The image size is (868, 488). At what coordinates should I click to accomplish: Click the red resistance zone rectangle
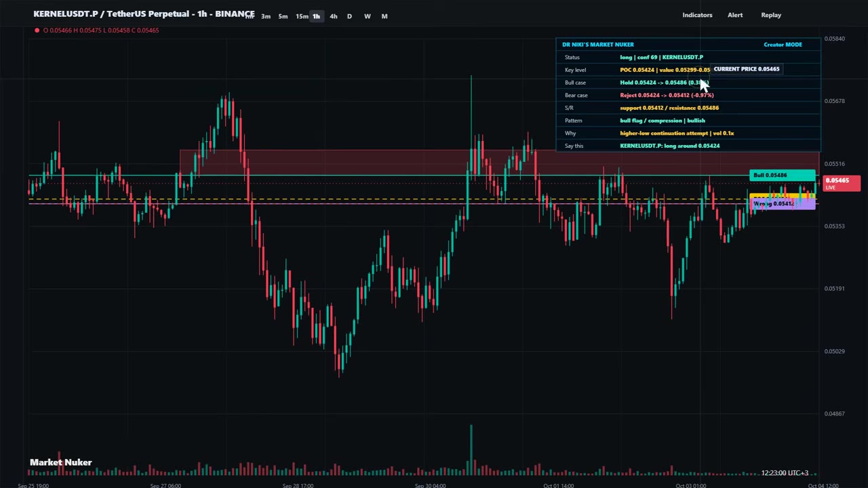[498, 163]
